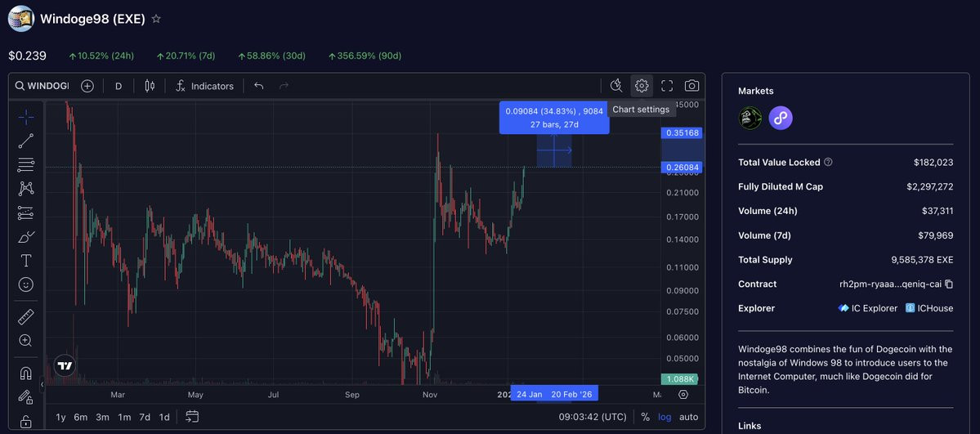The height and width of the screenshot is (434, 980).
Task: Undo the last chart action
Action: tap(259, 86)
